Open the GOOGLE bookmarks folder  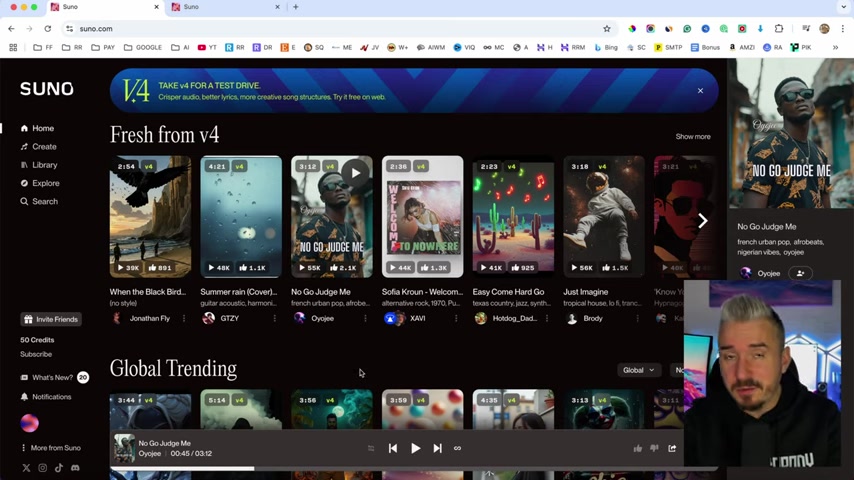click(x=143, y=47)
